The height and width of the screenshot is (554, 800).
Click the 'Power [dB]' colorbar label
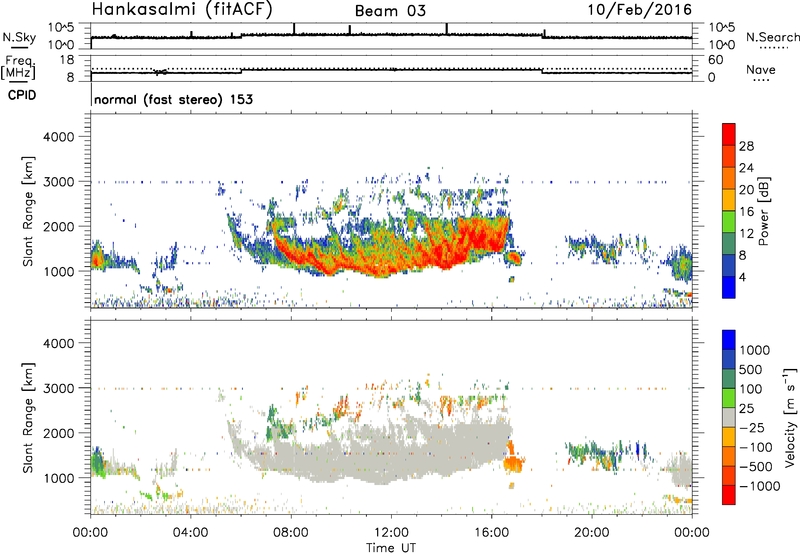(x=763, y=211)
